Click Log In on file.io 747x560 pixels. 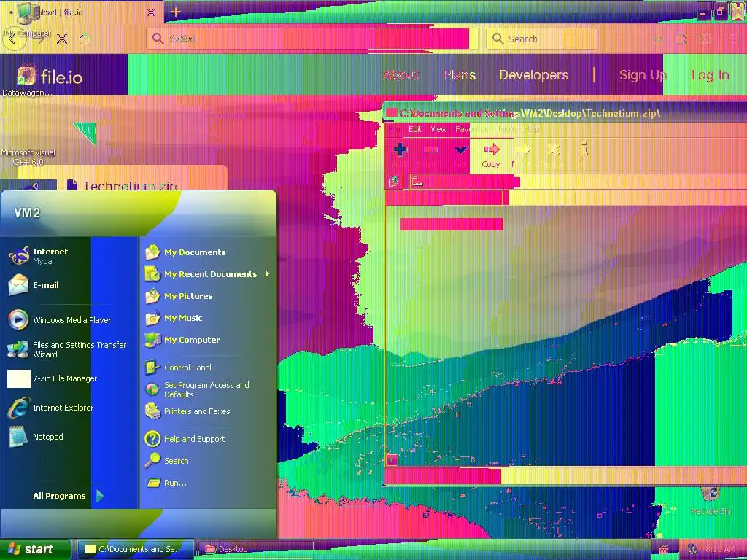(x=710, y=75)
